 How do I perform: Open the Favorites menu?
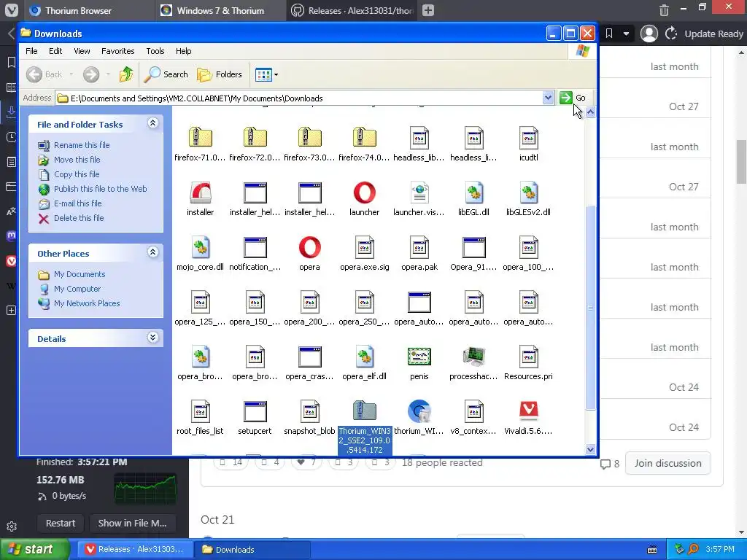point(117,51)
